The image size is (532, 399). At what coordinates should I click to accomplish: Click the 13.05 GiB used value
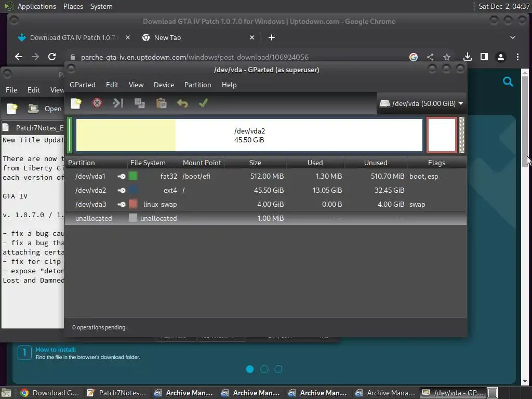pos(327,190)
